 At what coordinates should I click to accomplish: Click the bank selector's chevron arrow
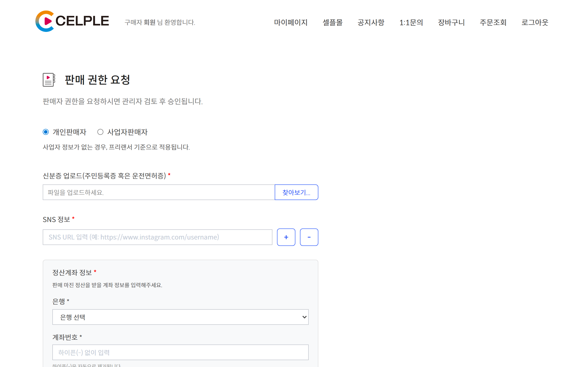(x=304, y=317)
